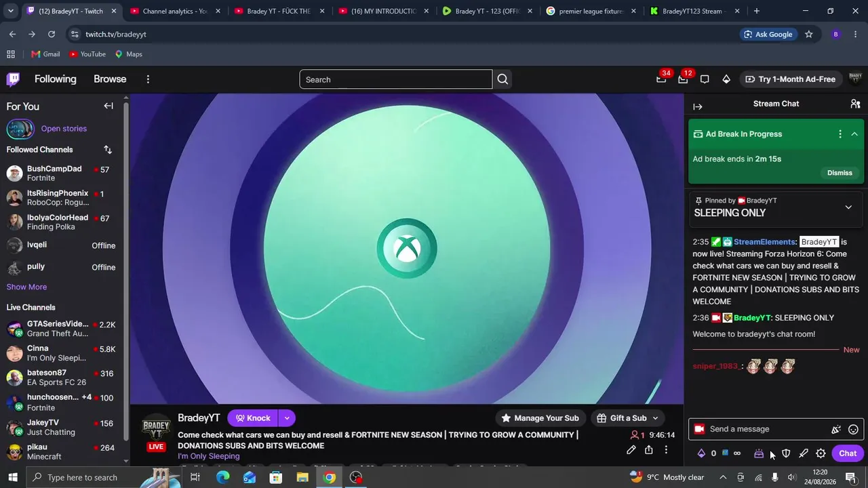Open File Explorer from the taskbar

pyautogui.click(x=302, y=477)
